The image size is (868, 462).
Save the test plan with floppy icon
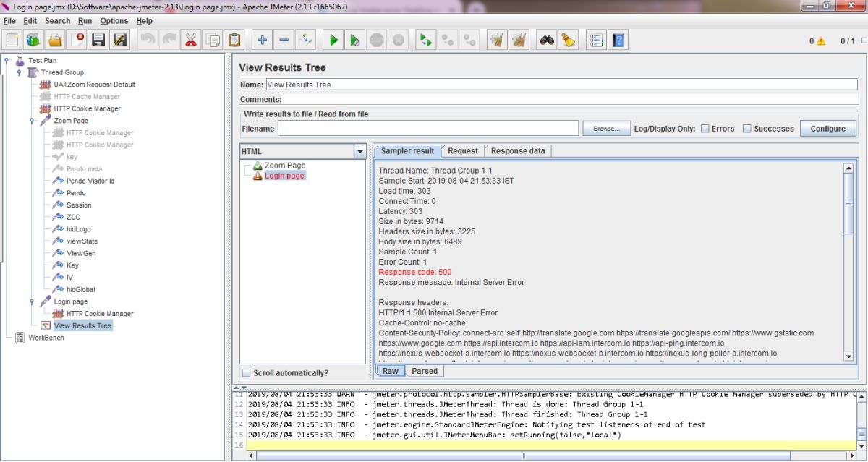[99, 40]
